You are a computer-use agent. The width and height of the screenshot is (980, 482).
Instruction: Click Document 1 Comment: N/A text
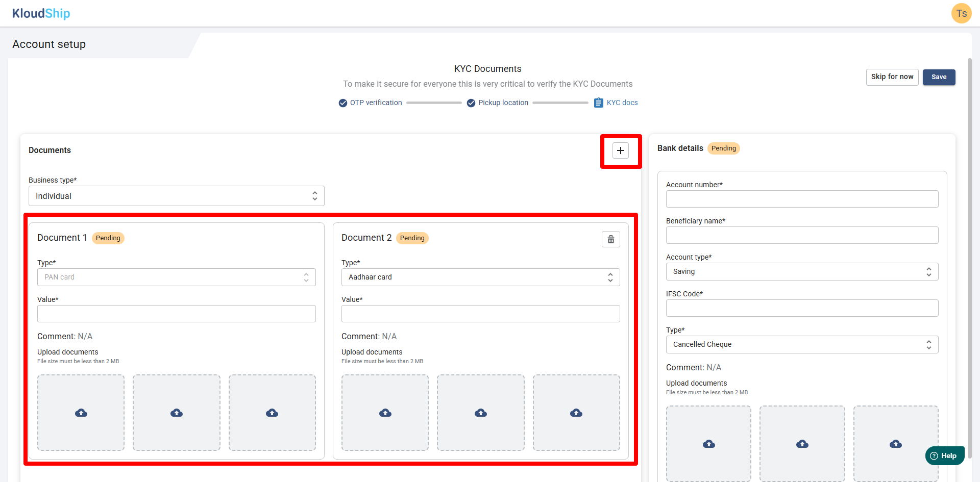tap(65, 337)
